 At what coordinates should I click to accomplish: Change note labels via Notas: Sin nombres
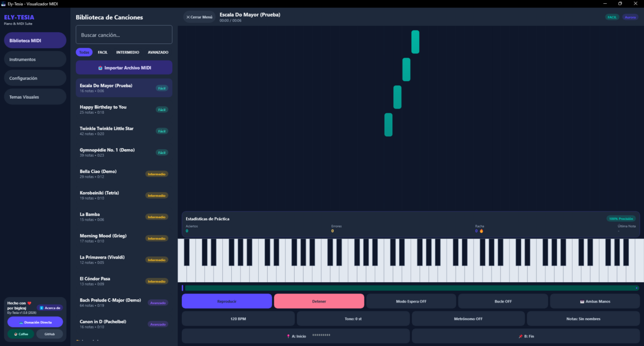(x=583, y=319)
